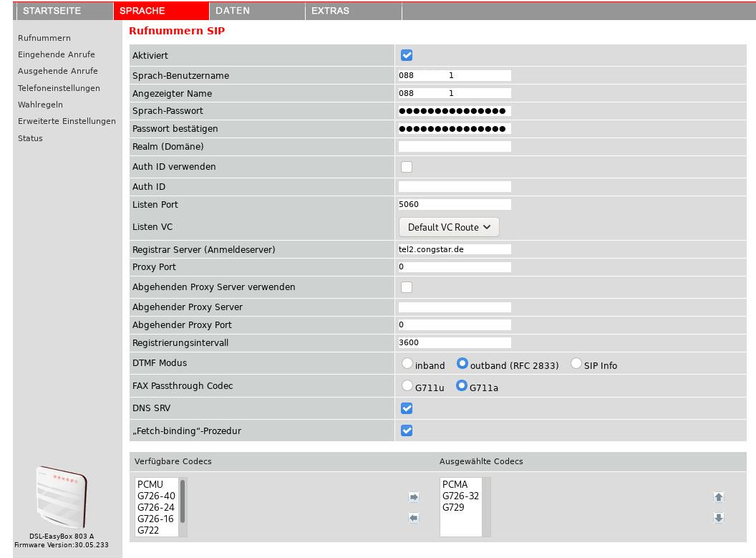Click the selected codecs list scrollbar

click(487, 507)
